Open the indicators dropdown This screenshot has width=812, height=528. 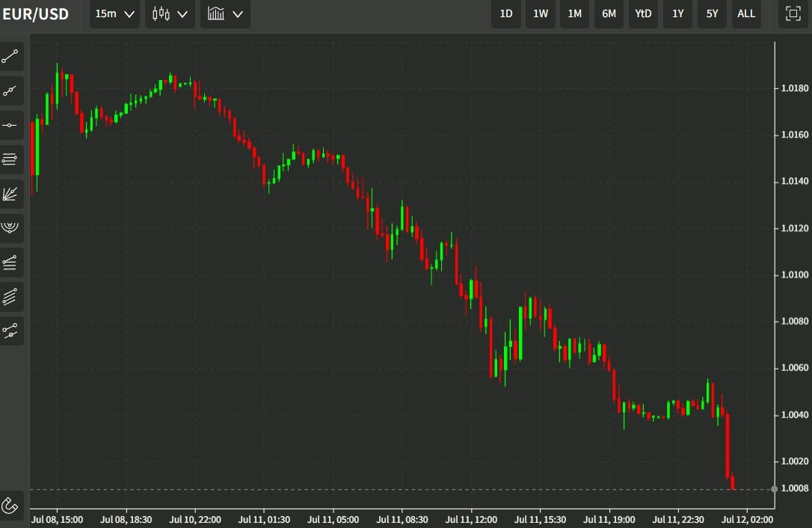click(x=225, y=13)
